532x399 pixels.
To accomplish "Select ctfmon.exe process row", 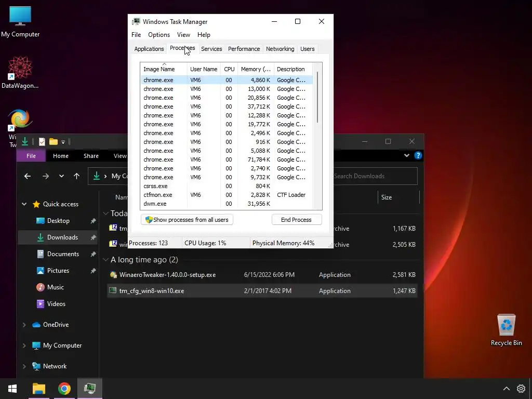I will 226,195.
